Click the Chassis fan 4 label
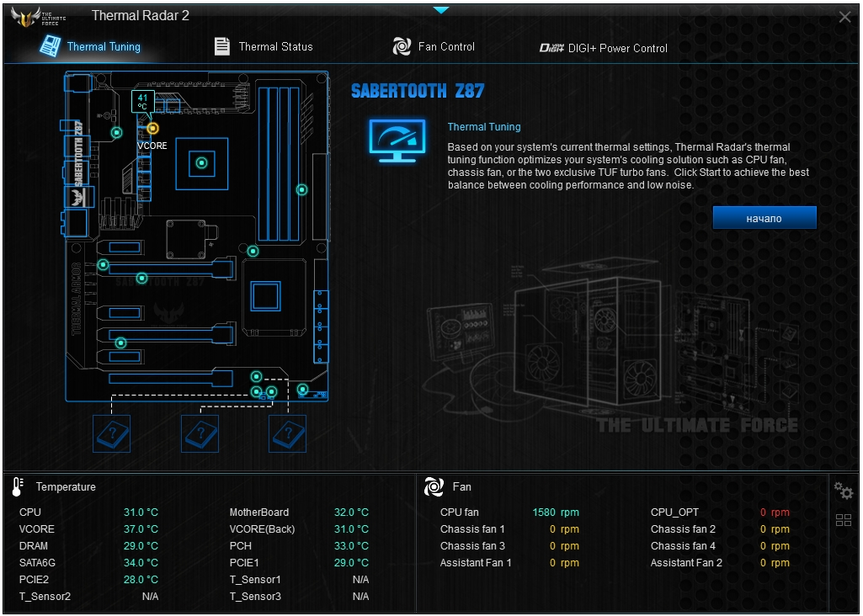Screen dimensions: 863x616 coord(683,546)
